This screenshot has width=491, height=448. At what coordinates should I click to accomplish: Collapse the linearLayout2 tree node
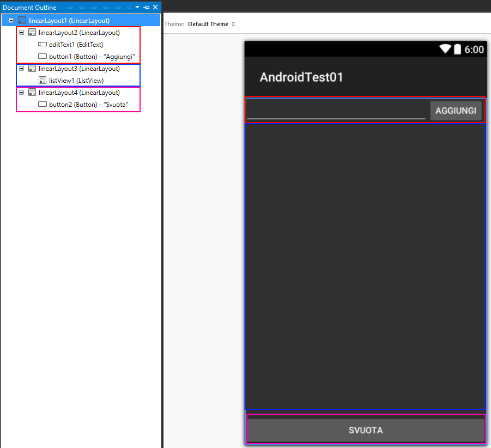(22, 33)
